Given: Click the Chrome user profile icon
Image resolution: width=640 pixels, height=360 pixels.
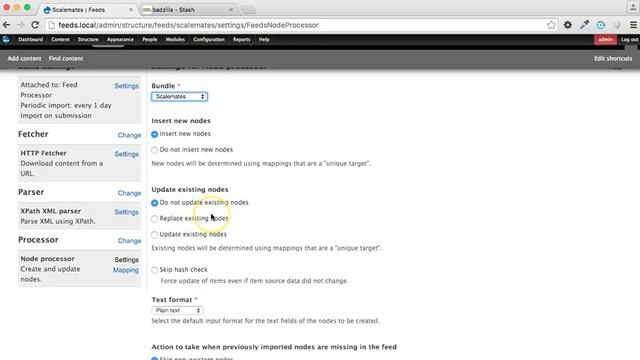Looking at the screenshot, I should tap(633, 7).
